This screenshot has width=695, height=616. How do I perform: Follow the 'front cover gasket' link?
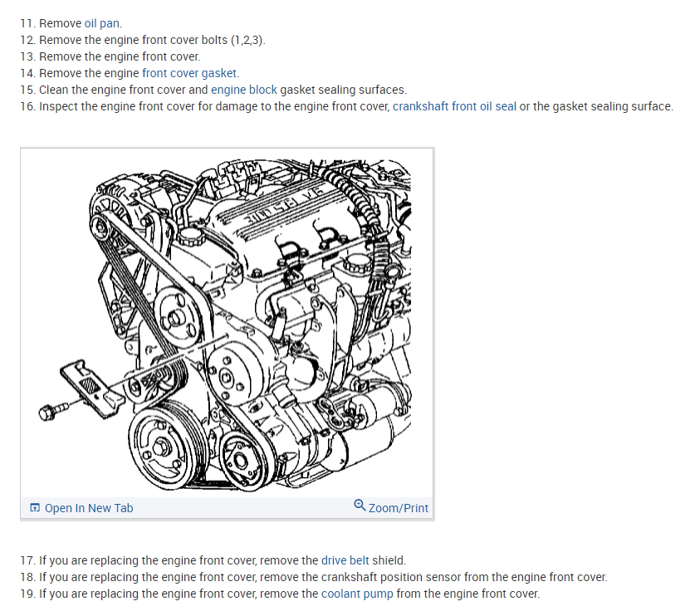[189, 73]
